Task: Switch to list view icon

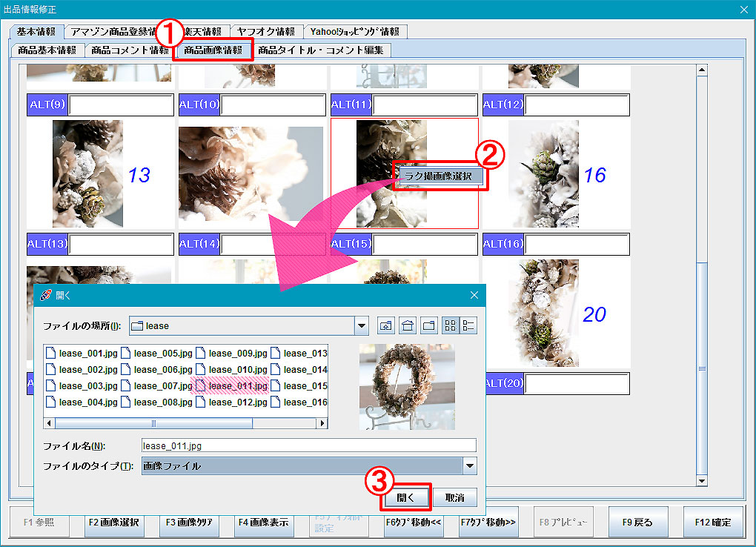Action: (x=451, y=325)
